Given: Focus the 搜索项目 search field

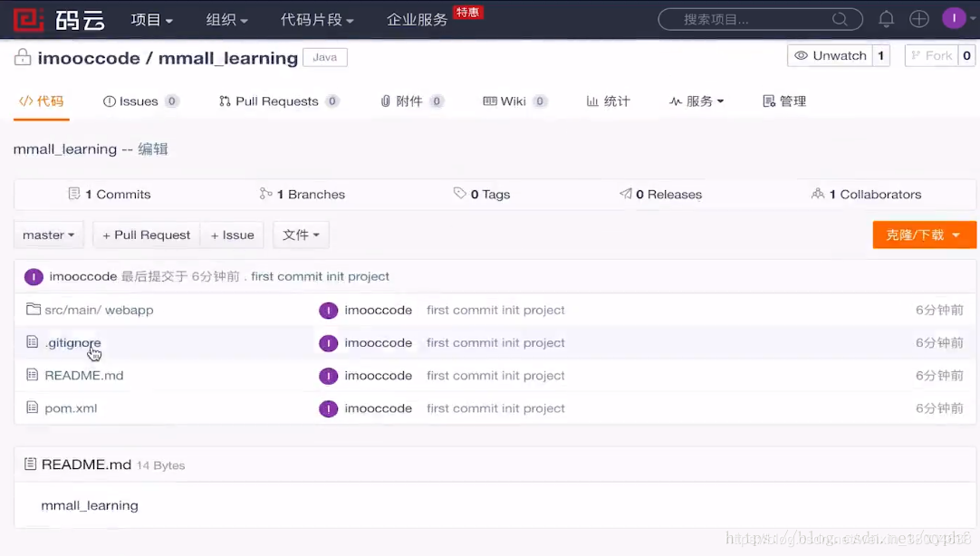Looking at the screenshot, I should (x=761, y=19).
